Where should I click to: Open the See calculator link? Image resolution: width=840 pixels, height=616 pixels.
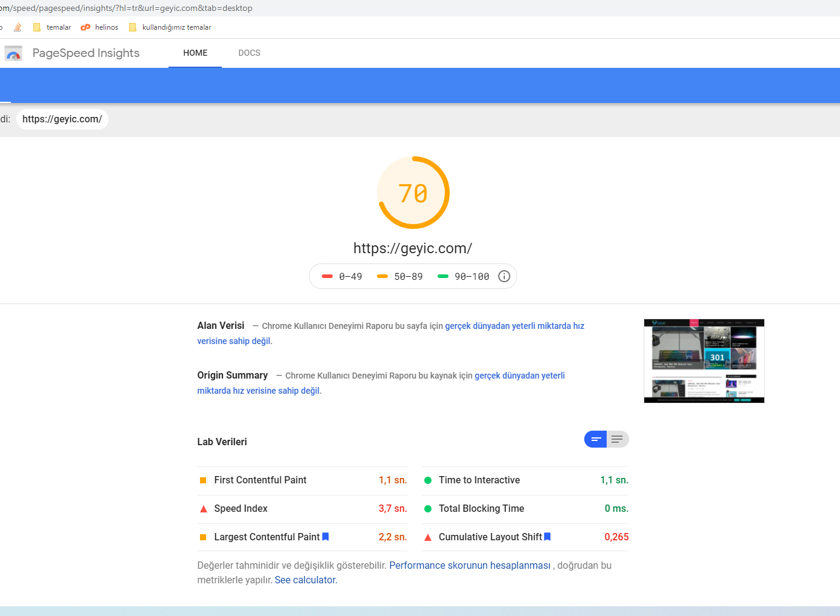click(306, 580)
